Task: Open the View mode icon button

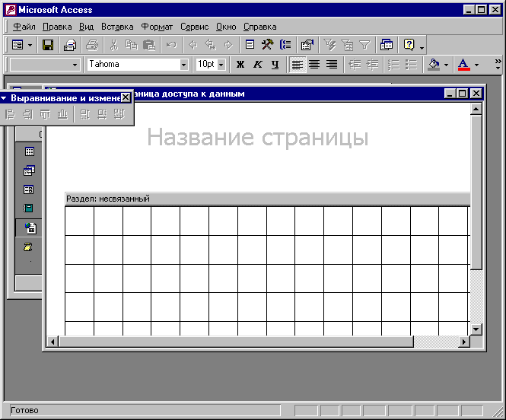Action: pos(18,45)
